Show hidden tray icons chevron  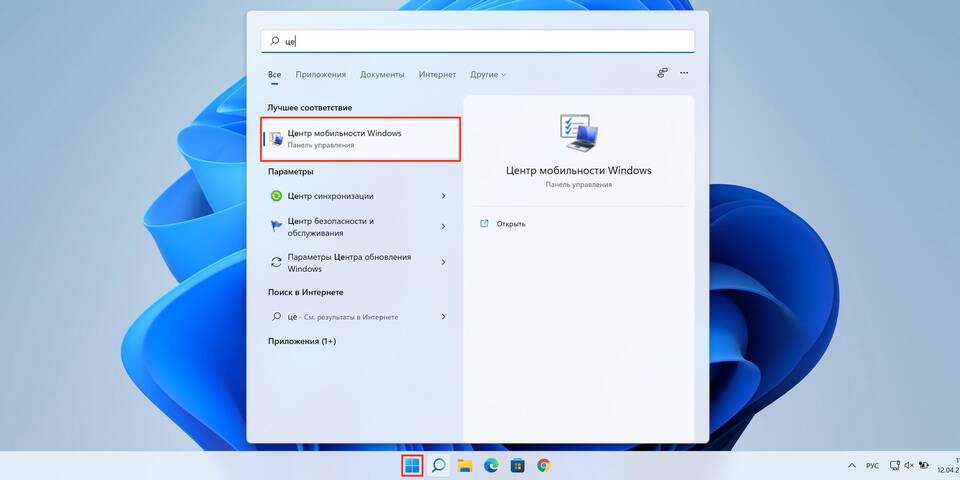click(x=852, y=466)
